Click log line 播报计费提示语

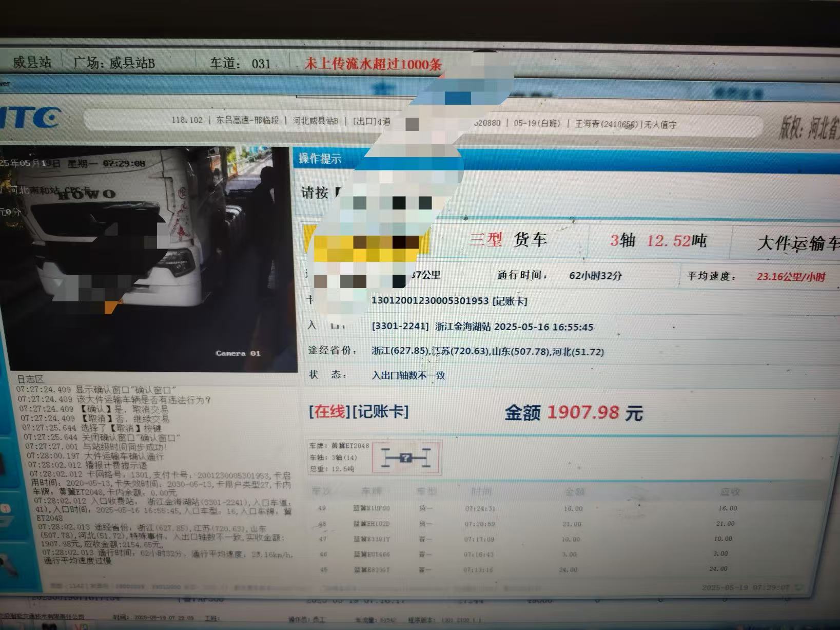click(88, 465)
